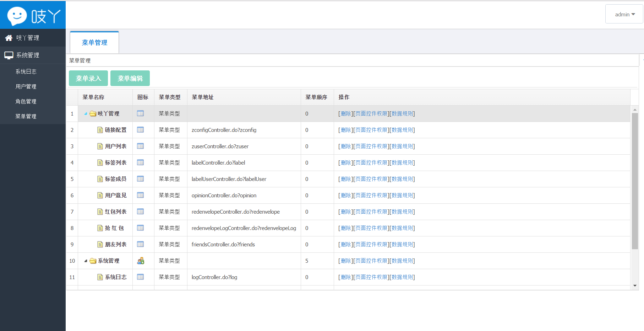This screenshot has width=644, height=331.
Task: Click the page icon next to 系统日志 row
Action: click(x=100, y=277)
